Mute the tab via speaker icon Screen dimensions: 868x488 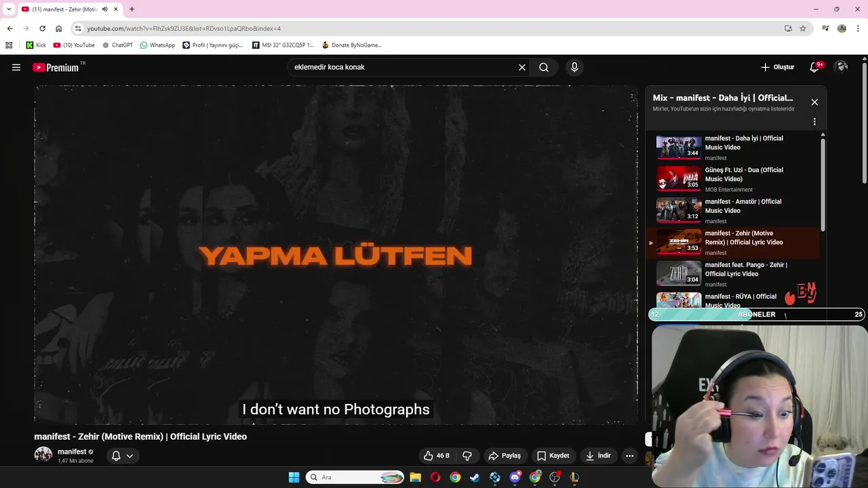(x=104, y=9)
